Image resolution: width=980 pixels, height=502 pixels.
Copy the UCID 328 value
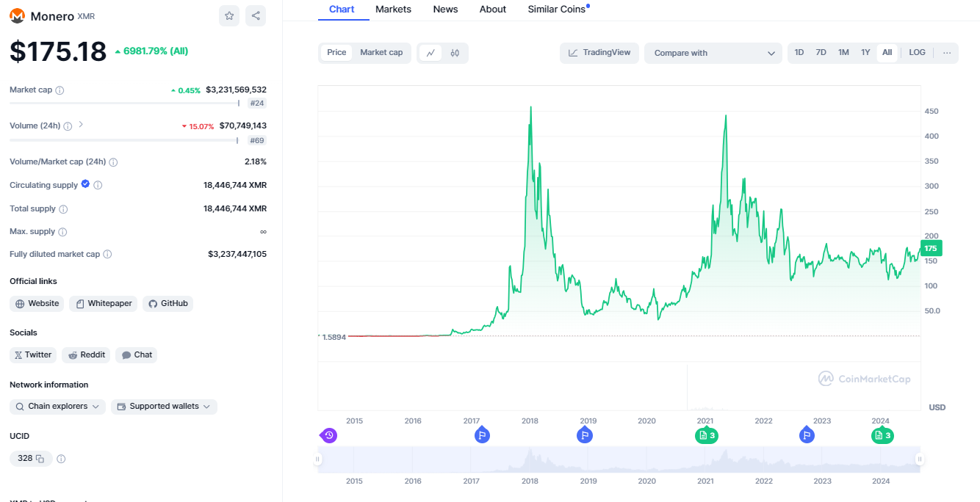(x=40, y=459)
